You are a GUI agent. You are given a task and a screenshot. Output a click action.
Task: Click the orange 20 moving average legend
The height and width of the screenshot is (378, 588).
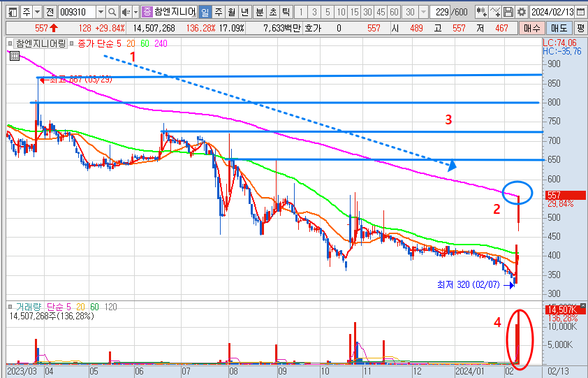[x=131, y=43]
